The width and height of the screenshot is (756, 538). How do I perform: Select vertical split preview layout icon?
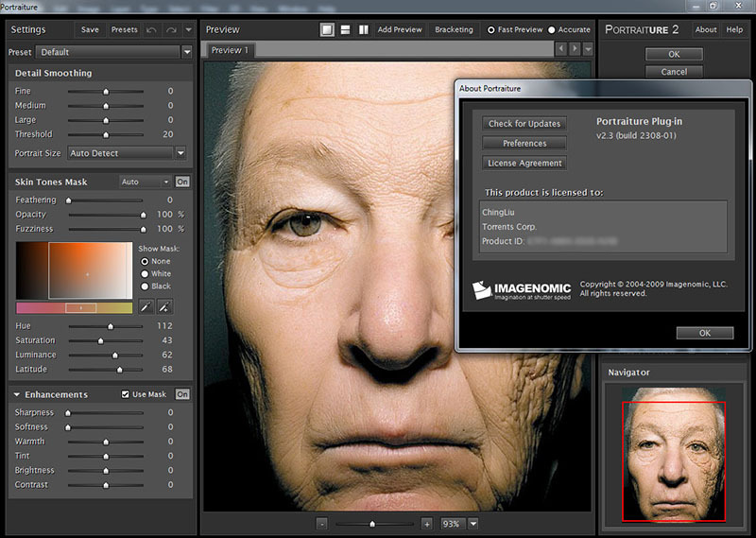click(364, 30)
